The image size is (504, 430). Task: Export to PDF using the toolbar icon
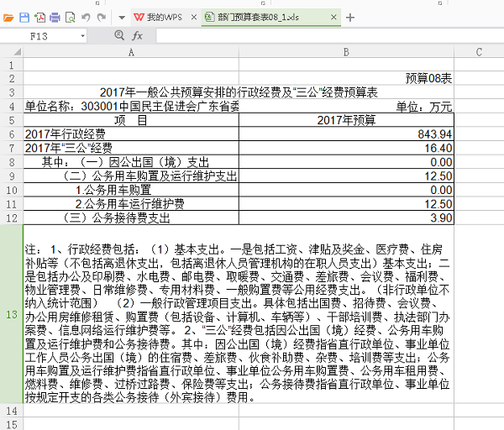pos(39,18)
